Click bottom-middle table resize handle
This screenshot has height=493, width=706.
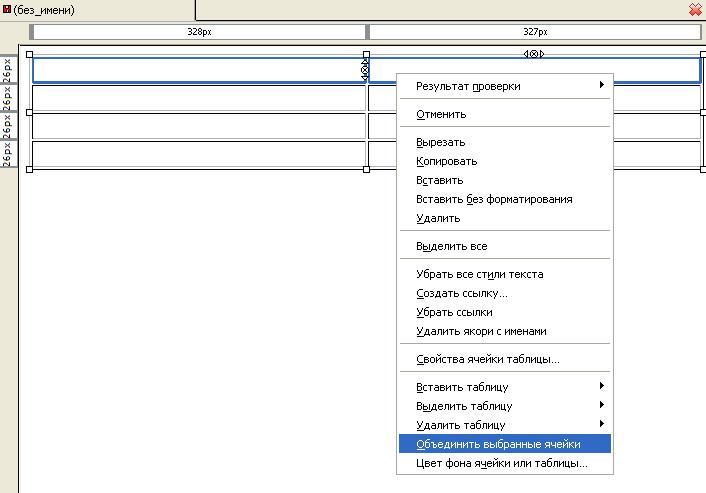click(367, 169)
